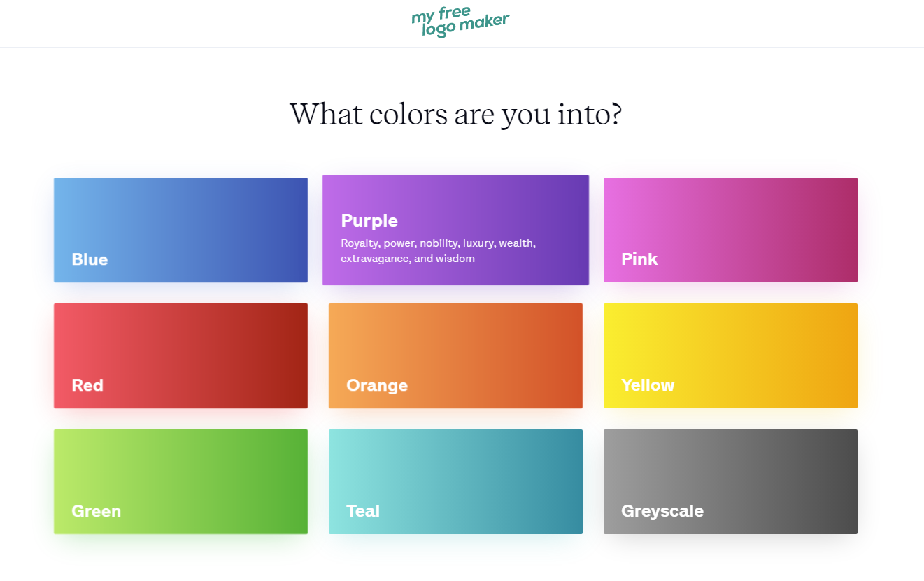This screenshot has height=581, width=924.
Task: Choose the Orange color card
Action: (x=455, y=356)
